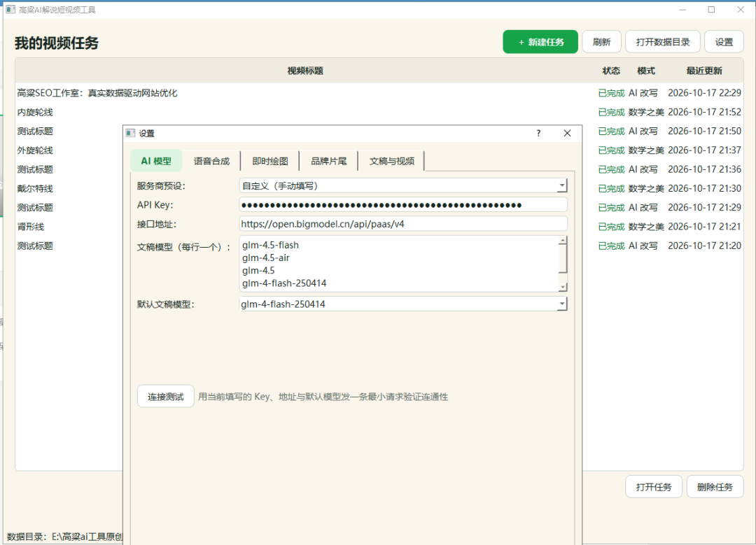Switch to the 语音合成 tab
This screenshot has width=756, height=545.
click(211, 161)
